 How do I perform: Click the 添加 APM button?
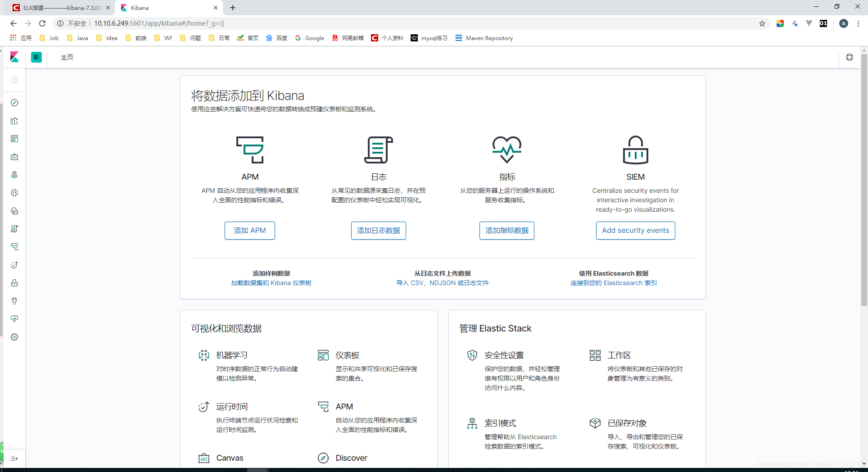click(250, 231)
